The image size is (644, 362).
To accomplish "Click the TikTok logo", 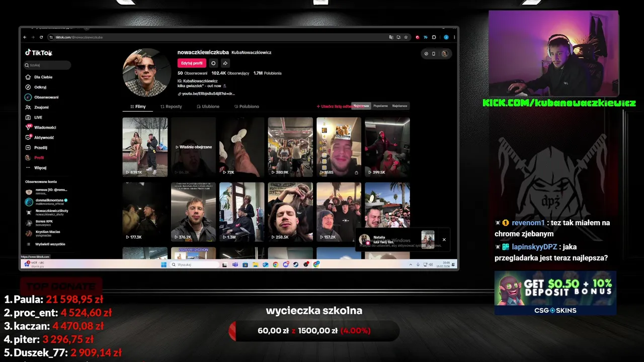I will [39, 52].
